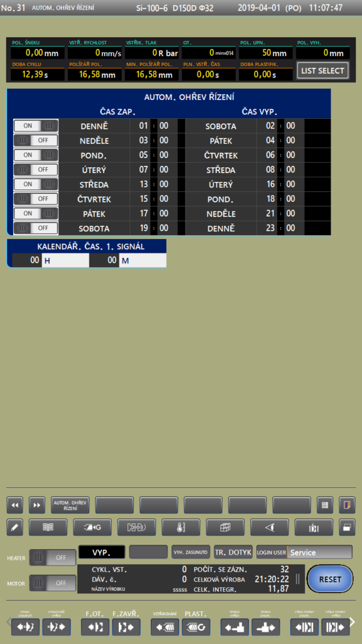This screenshot has height=644, width=362.
Task: Click the PLAST. plasticizing screw icon
Action: pos(196,627)
